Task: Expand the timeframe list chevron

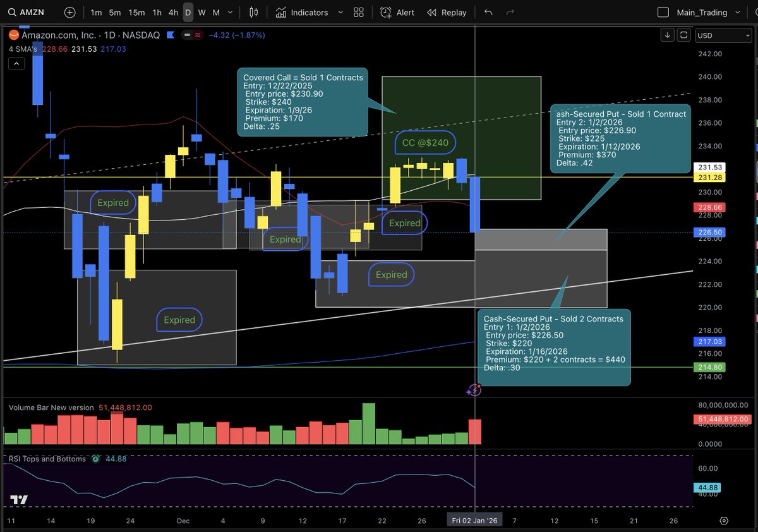Action: click(231, 13)
